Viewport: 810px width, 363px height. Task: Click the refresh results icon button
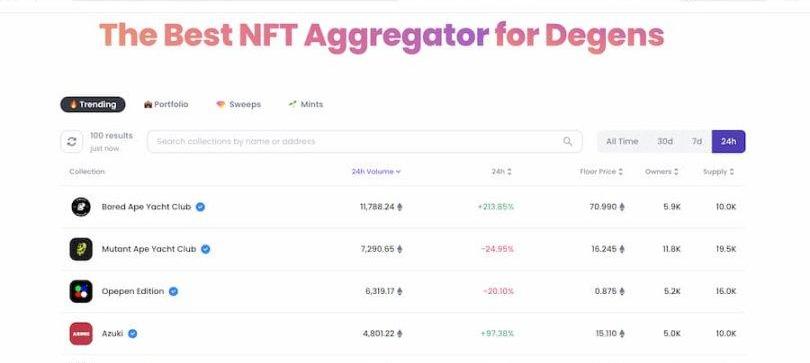click(71, 141)
